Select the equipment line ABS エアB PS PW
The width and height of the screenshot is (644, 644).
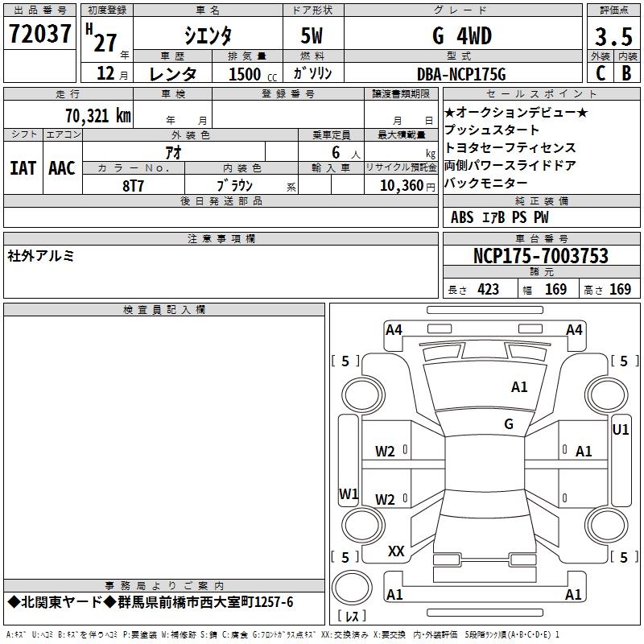tap(499, 217)
